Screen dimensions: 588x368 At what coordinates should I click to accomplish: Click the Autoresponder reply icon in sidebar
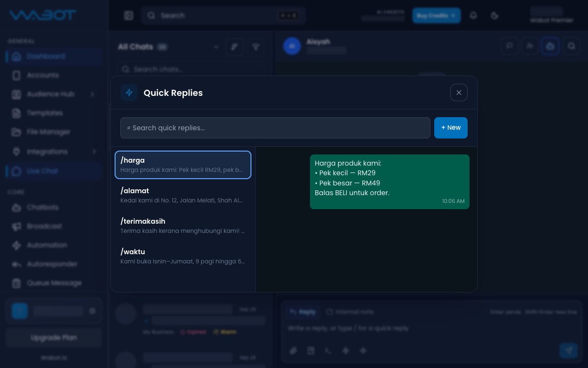(16, 264)
